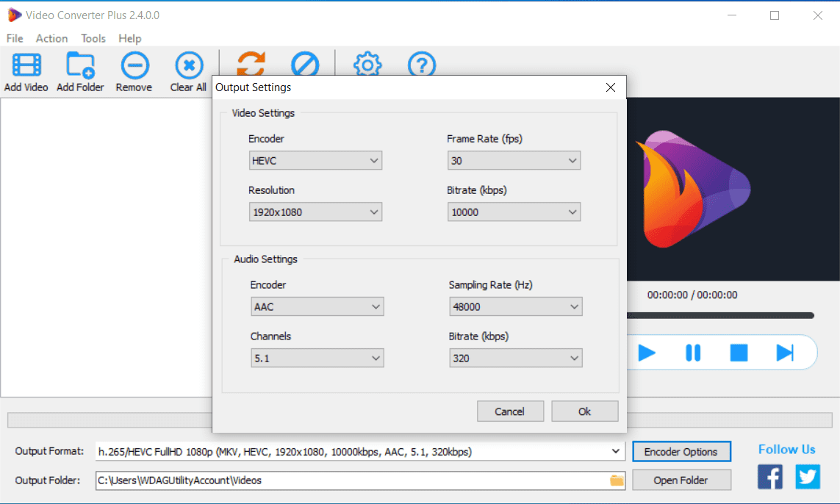The height and width of the screenshot is (504, 840).
Task: Expand the video Encoder dropdown showing HEVC
Action: coord(315,161)
